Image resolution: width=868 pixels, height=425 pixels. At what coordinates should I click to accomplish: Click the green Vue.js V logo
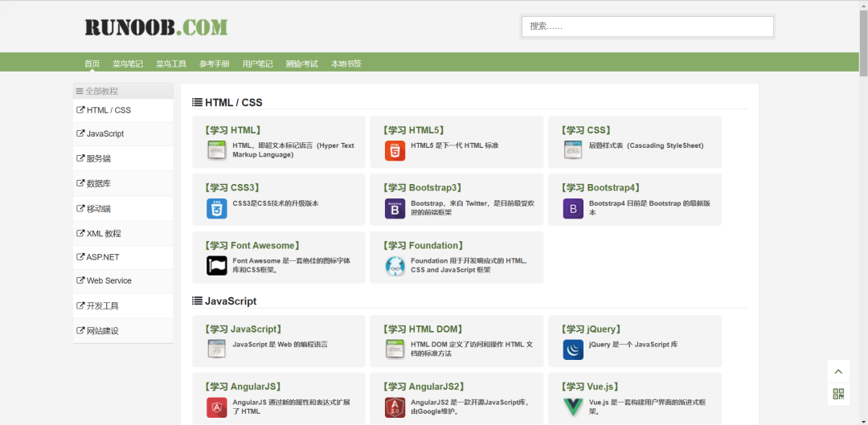coord(573,407)
